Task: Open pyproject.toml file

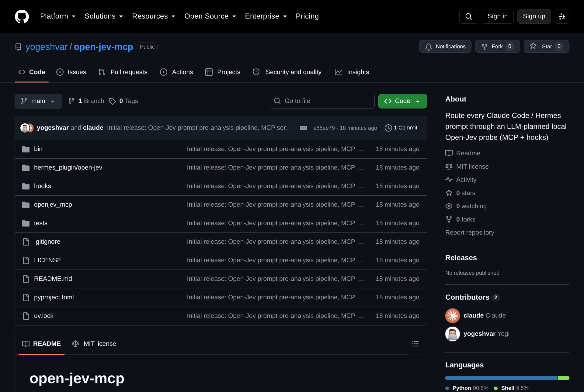Action: pos(54,297)
